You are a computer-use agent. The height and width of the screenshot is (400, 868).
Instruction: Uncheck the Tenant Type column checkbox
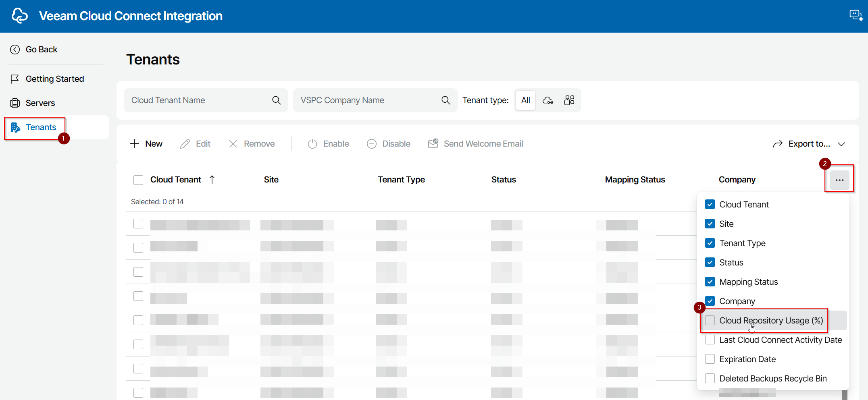pos(710,243)
